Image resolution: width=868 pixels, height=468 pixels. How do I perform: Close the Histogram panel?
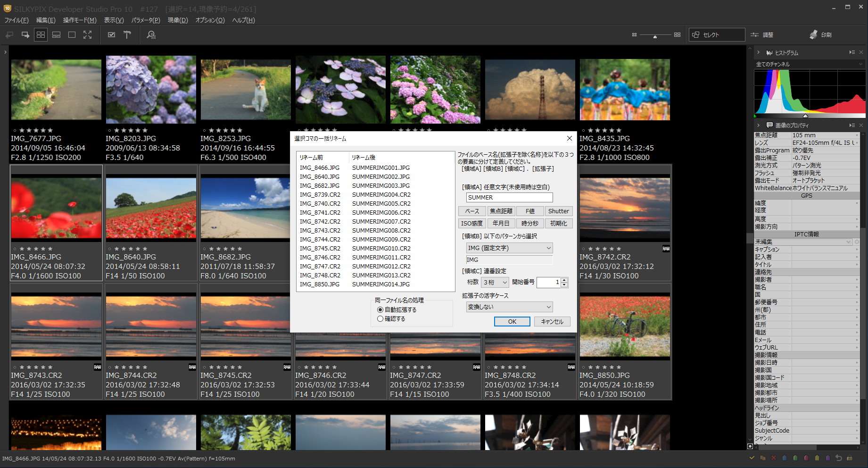[861, 52]
